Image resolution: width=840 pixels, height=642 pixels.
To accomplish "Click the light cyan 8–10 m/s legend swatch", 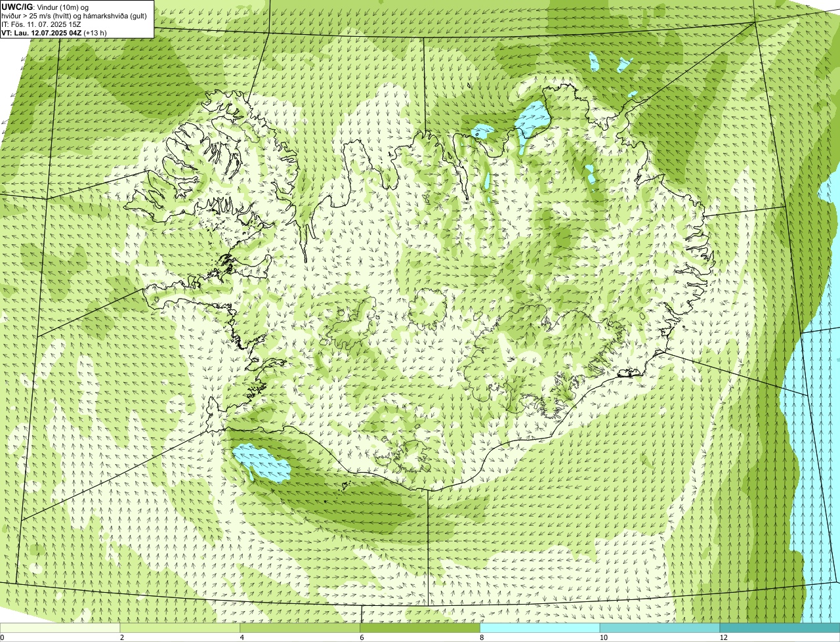I will 540,628.
